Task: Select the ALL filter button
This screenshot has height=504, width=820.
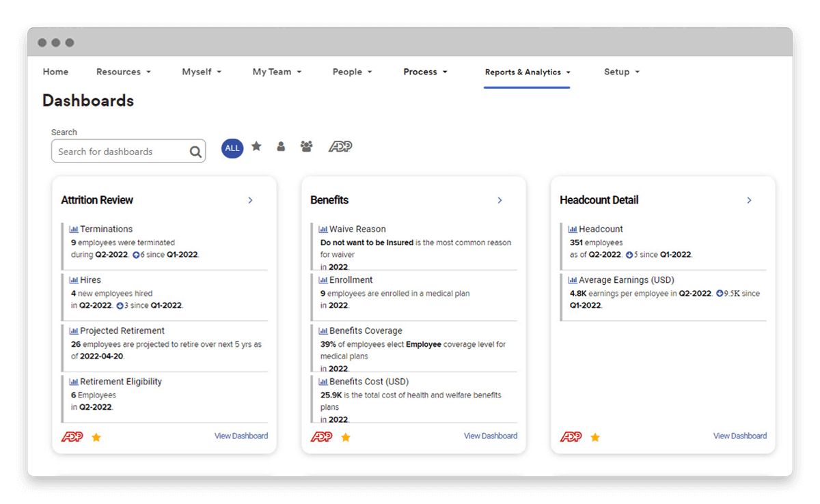Action: (232, 148)
